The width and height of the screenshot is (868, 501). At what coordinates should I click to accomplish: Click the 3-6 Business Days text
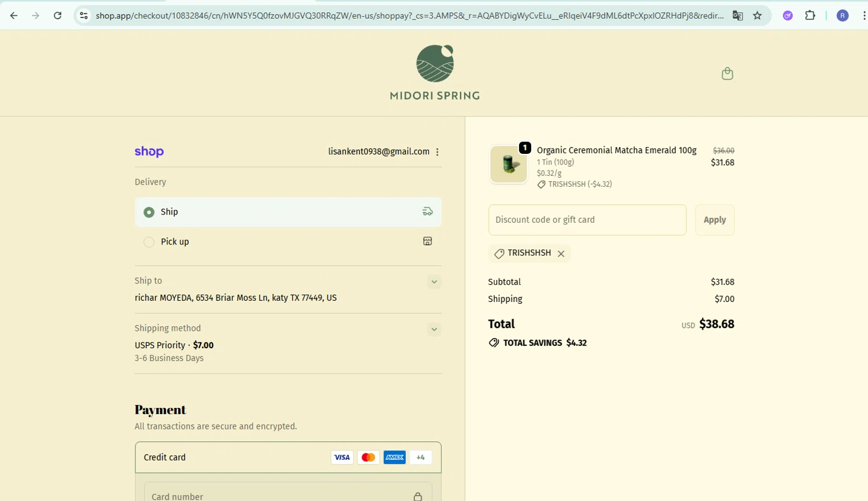tap(169, 358)
